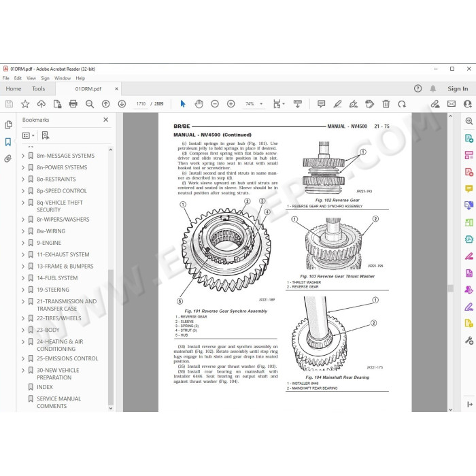Click Fill & Sign tool in right pane
This screenshot has height=476, width=476.
469,307
